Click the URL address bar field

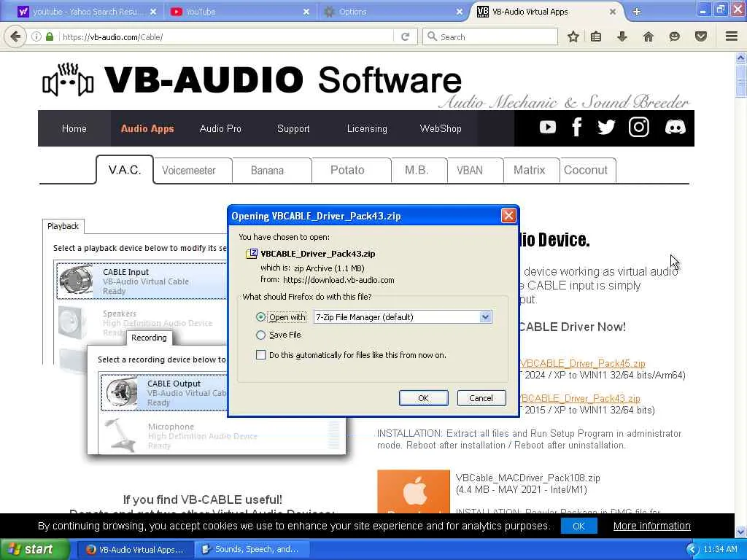pyautogui.click(x=226, y=36)
